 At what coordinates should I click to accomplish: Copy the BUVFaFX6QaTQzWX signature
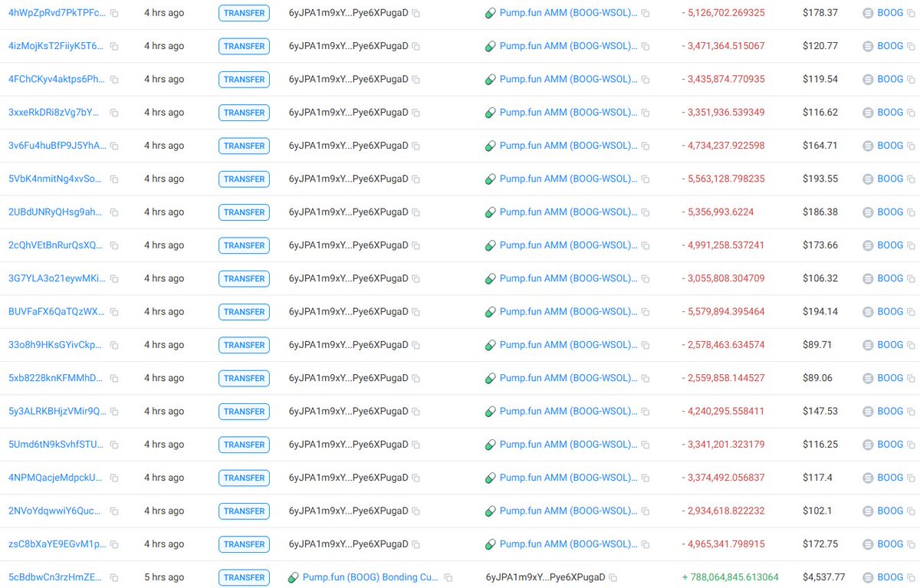114,312
